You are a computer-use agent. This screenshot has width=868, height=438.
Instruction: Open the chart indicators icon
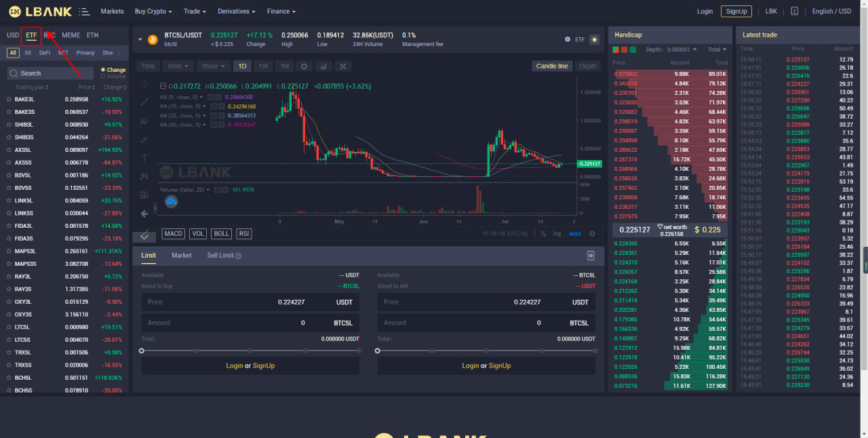[x=323, y=66]
